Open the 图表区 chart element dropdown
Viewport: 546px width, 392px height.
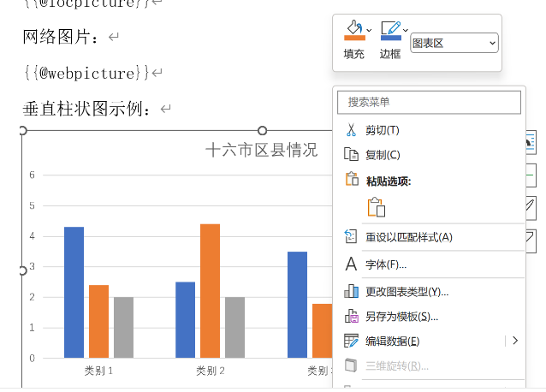pyautogui.click(x=454, y=43)
